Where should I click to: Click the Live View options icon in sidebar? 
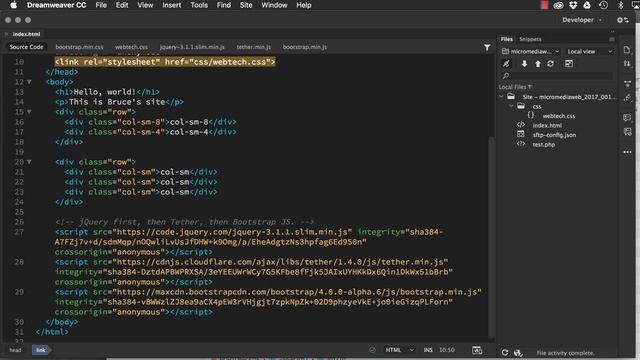(627, 84)
